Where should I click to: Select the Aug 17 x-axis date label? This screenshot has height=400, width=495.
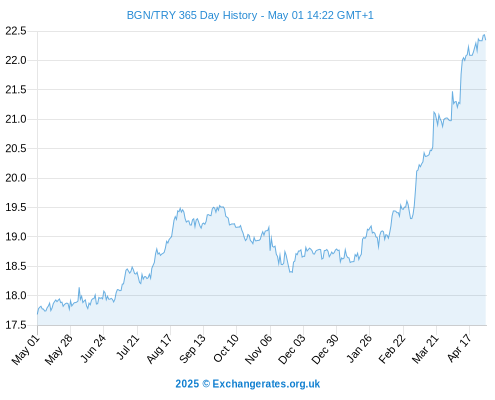coord(159,349)
